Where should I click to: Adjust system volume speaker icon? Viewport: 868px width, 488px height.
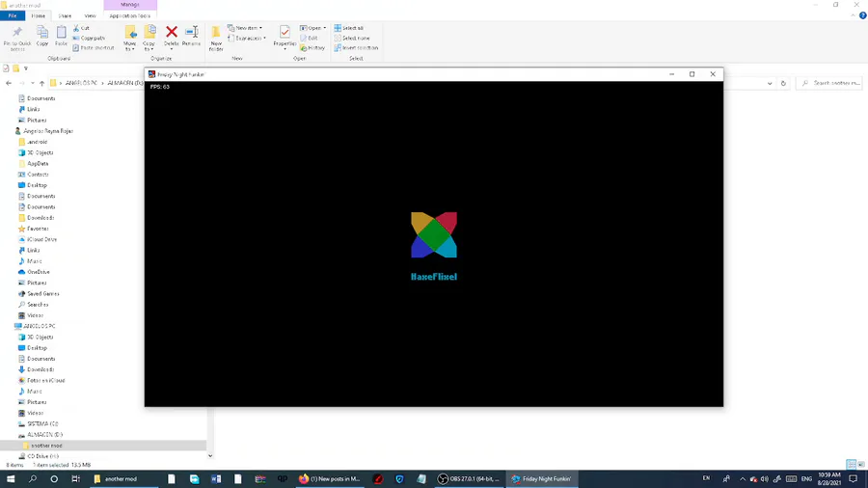point(765,479)
